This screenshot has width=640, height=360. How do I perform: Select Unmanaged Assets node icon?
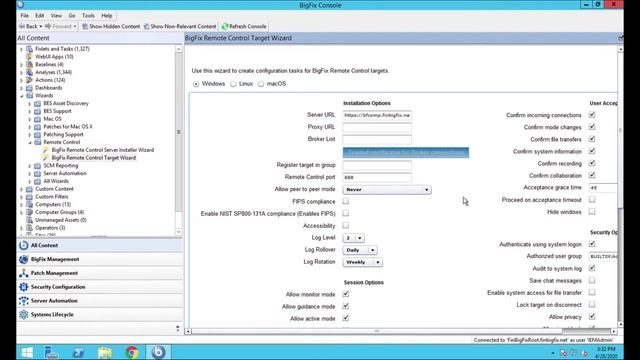pyautogui.click(x=29, y=220)
